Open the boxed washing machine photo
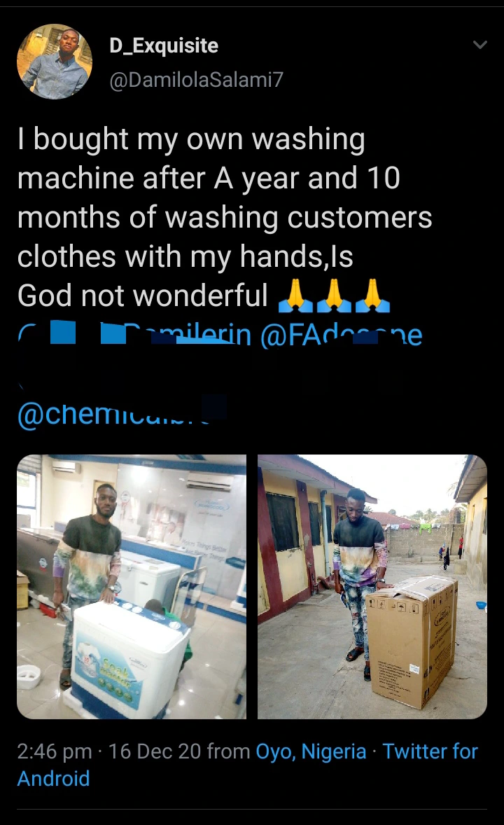 tap(372, 587)
